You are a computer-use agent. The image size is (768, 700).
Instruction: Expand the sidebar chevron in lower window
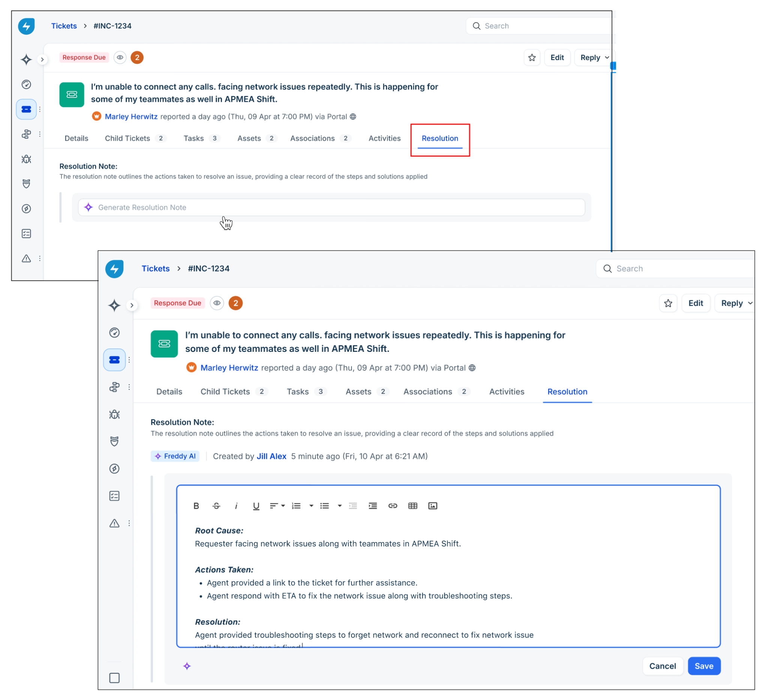pos(132,305)
